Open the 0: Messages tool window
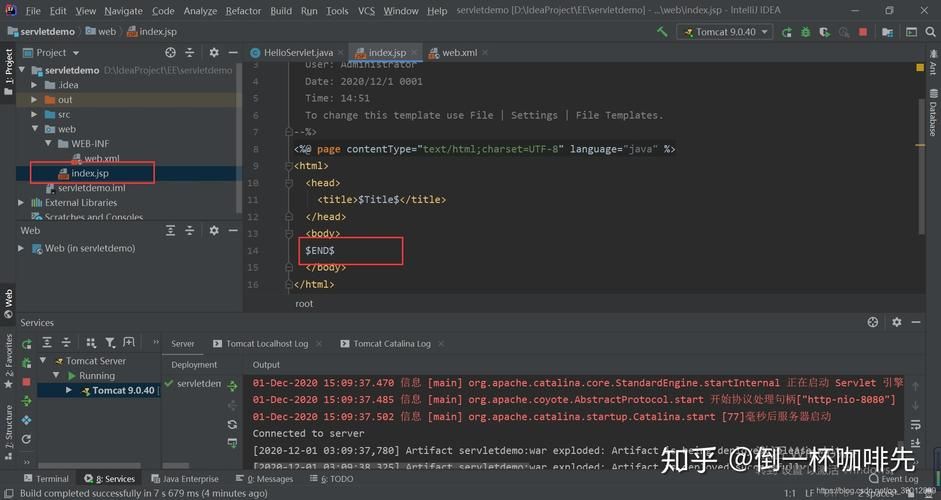Viewport: 941px width, 500px height. point(264,479)
